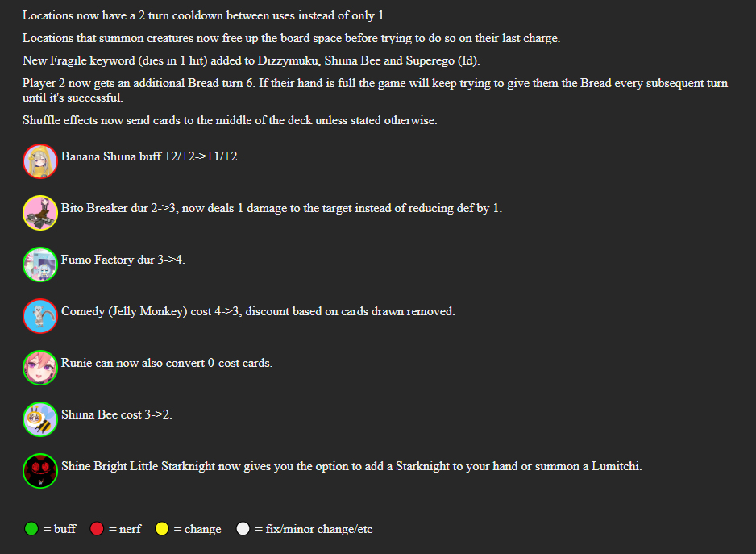Click the New Fragile keyword line
Viewport: 756px width, 554px height.
click(251, 60)
